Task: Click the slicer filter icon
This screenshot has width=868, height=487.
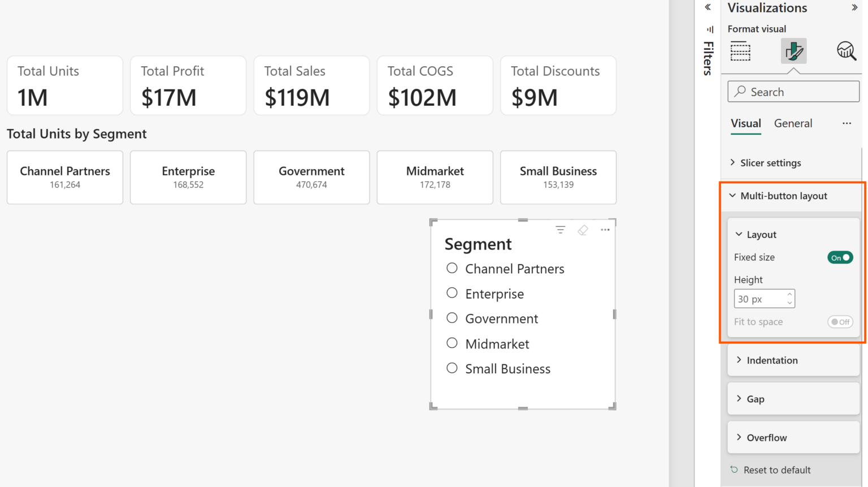Action: click(560, 230)
